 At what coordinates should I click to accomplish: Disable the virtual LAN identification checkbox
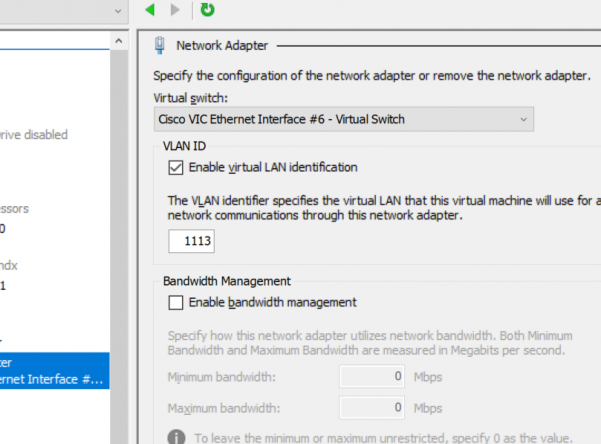pyautogui.click(x=176, y=167)
